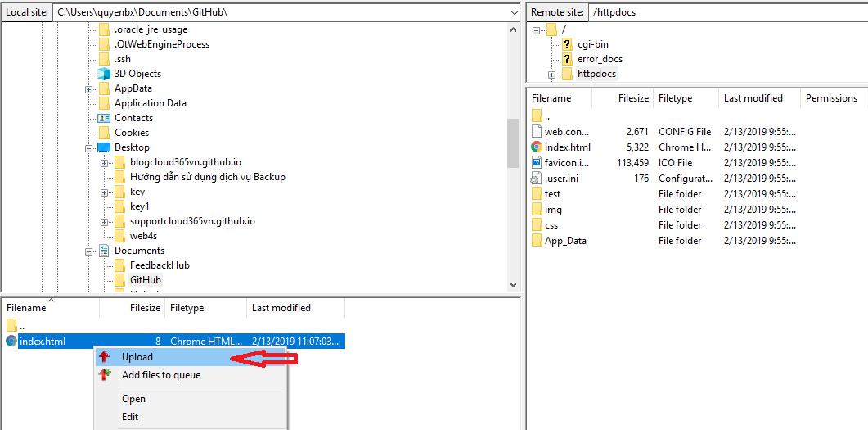Sort local files by Filename column
Screen dimensions: 868x430
(51, 308)
